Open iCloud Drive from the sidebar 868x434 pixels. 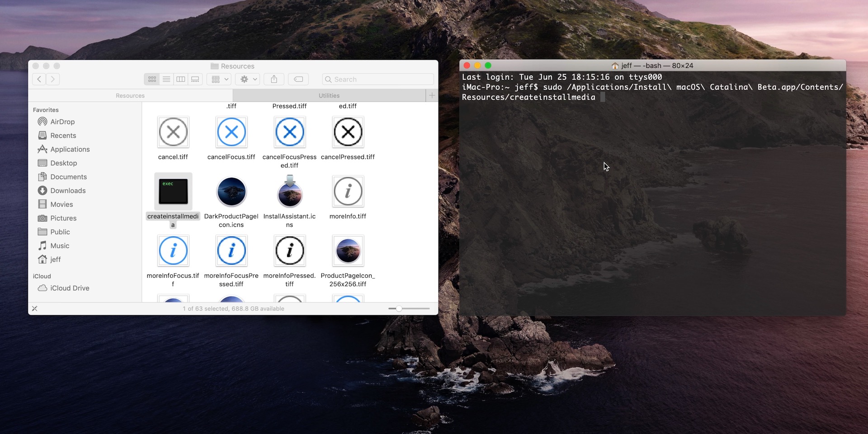pyautogui.click(x=69, y=288)
